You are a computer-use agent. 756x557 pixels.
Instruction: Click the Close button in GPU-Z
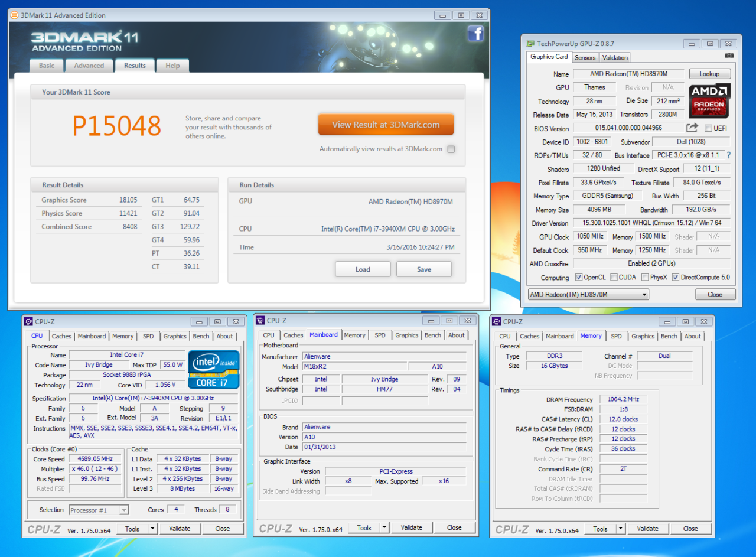click(x=715, y=294)
